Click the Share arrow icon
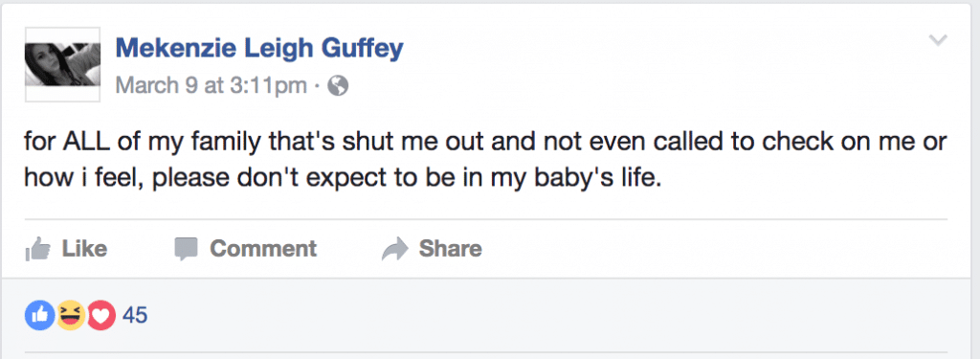Image resolution: width=980 pixels, height=359 pixels. click(395, 249)
